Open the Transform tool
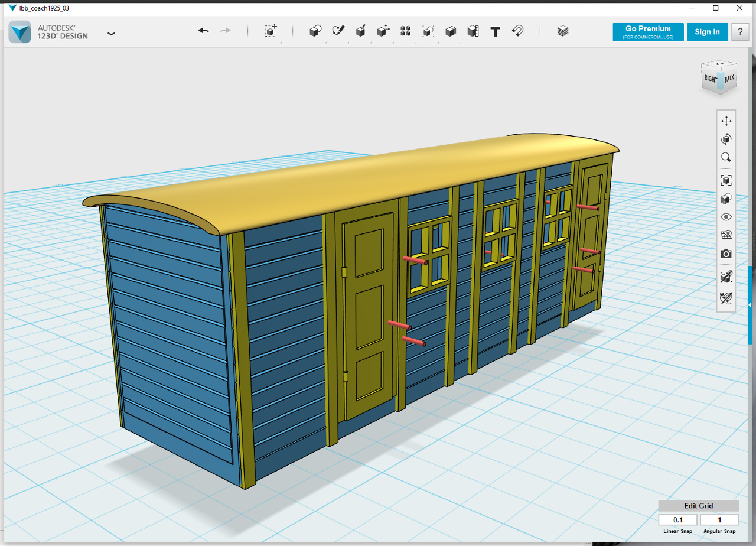The image size is (756, 546). (271, 31)
